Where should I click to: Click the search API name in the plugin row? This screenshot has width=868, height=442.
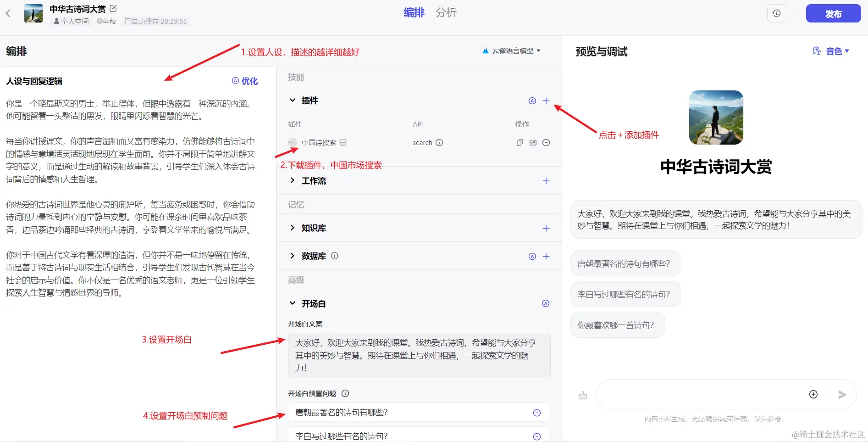(422, 143)
